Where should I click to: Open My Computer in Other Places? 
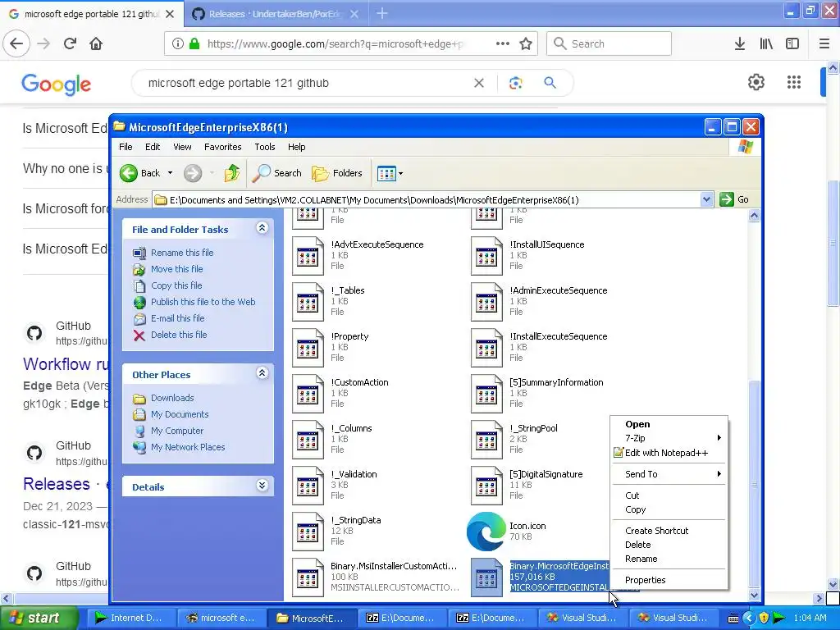coord(177,431)
